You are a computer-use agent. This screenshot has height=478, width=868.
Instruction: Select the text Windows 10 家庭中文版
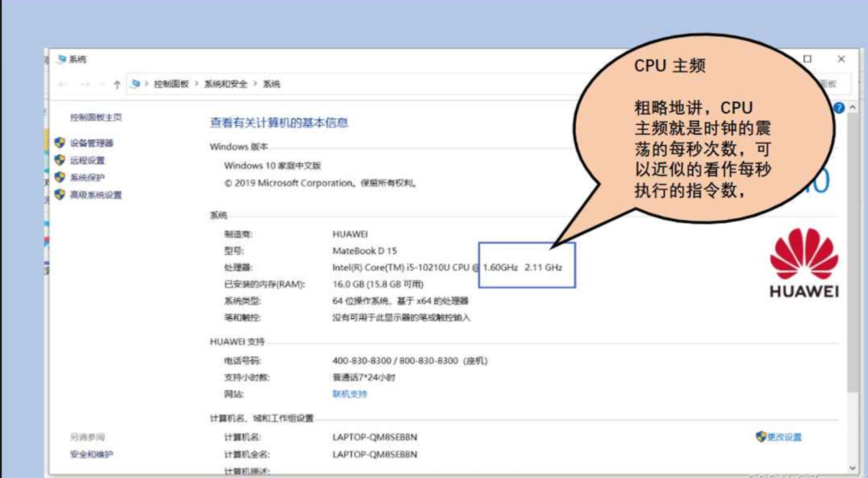[272, 166]
